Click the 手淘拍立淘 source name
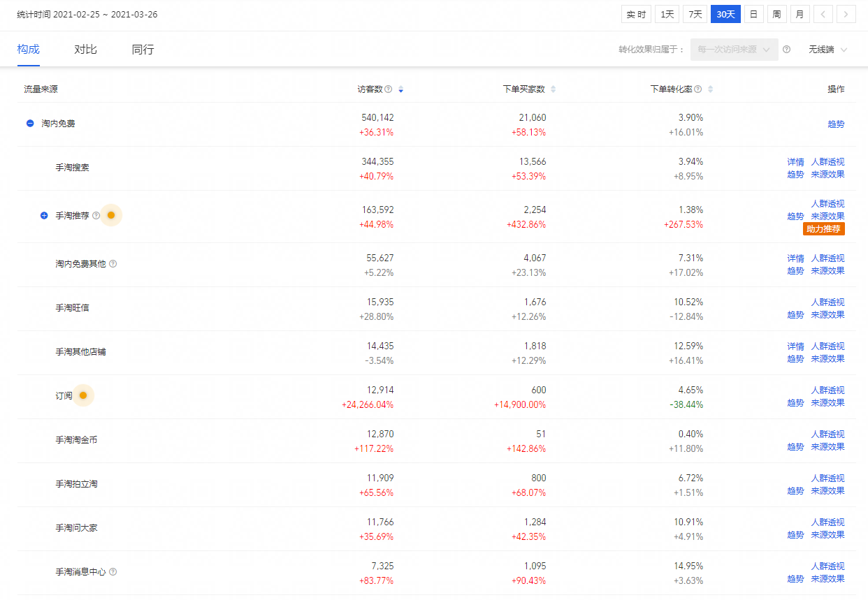 [77, 484]
